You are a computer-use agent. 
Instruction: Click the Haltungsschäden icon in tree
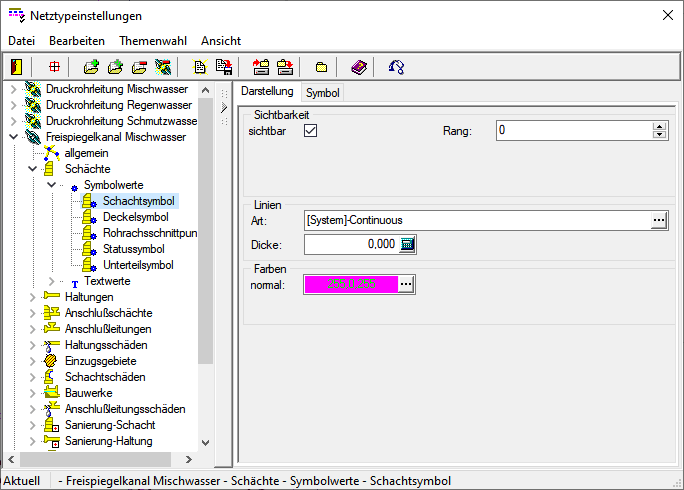point(52,345)
